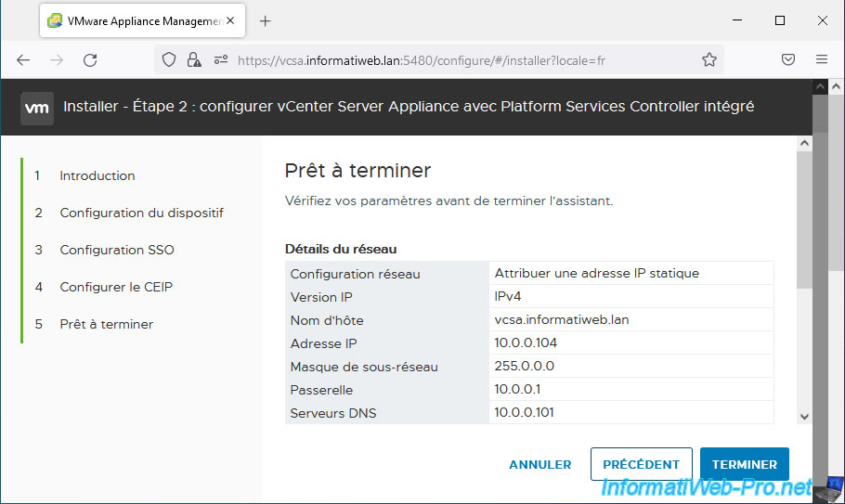Select subnet mask value '255.0.0.0'
The image size is (845, 504).
524,366
